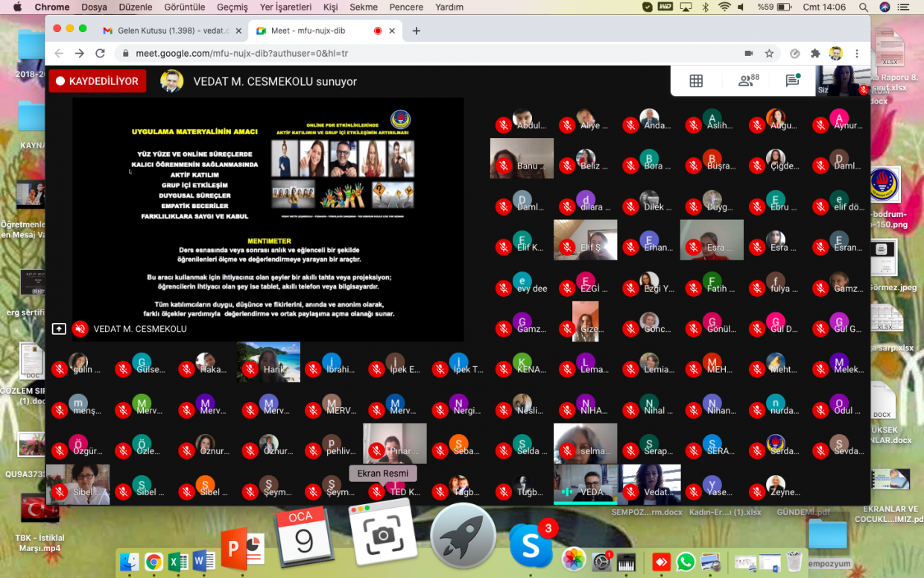Open the Görüntüle menu
This screenshot has height=578, width=924.
pyautogui.click(x=184, y=7)
